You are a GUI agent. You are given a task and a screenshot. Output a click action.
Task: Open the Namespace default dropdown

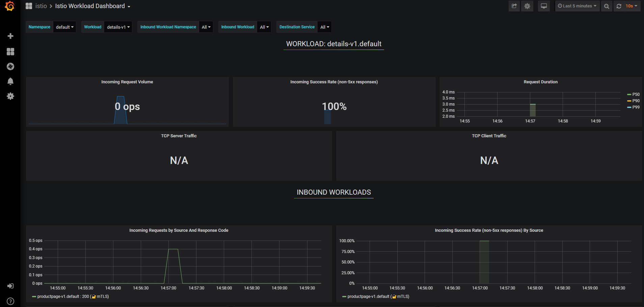64,27
